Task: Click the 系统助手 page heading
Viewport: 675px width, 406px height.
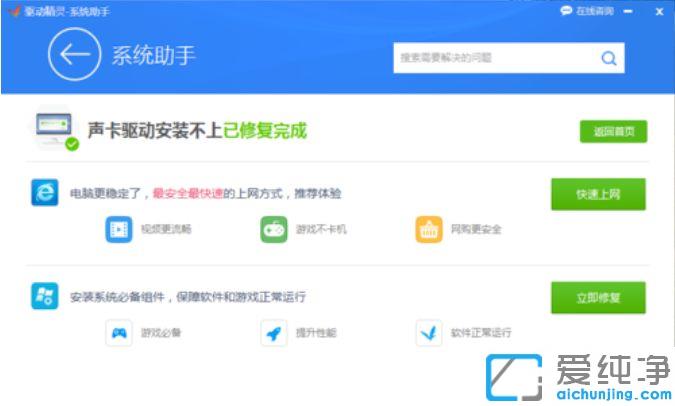Action: (153, 55)
